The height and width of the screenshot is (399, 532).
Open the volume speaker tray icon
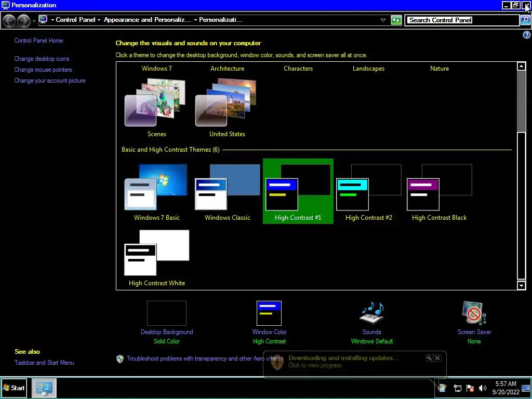pyautogui.click(x=483, y=388)
